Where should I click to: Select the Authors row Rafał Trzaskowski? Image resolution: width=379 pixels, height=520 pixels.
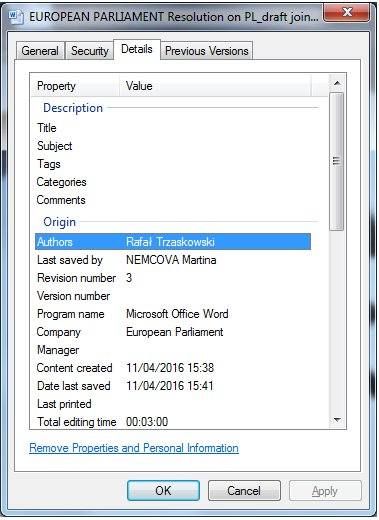point(173,242)
